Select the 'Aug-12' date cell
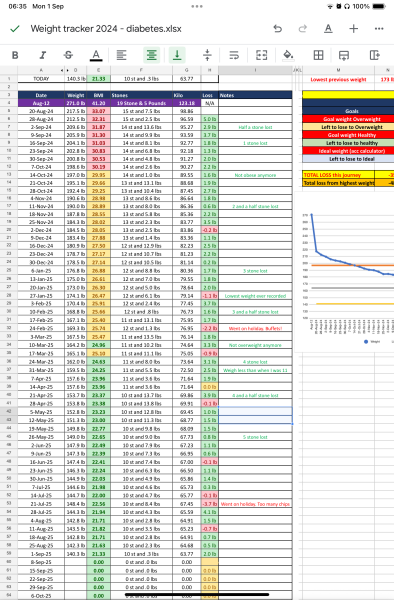This screenshot has height=600, width=394. 41,103
